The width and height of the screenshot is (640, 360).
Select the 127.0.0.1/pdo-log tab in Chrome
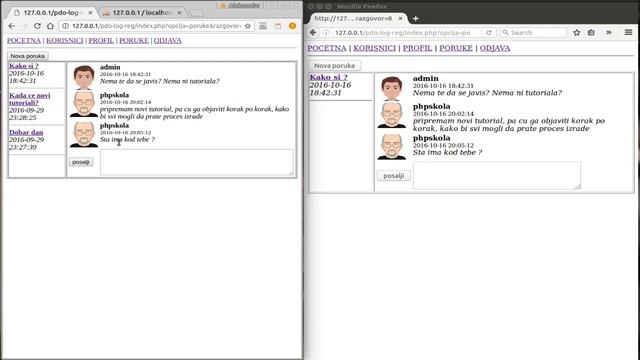[51, 13]
